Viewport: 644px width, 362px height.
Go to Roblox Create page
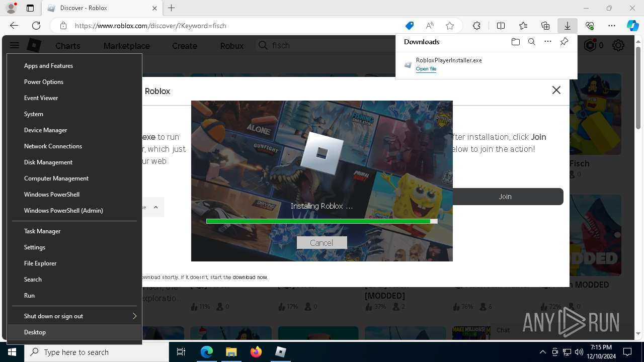click(184, 46)
